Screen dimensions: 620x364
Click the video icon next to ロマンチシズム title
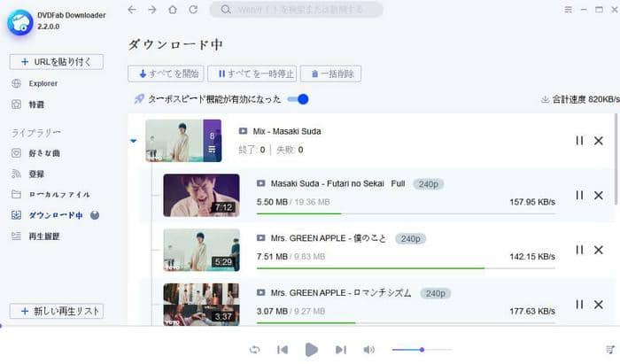point(261,292)
